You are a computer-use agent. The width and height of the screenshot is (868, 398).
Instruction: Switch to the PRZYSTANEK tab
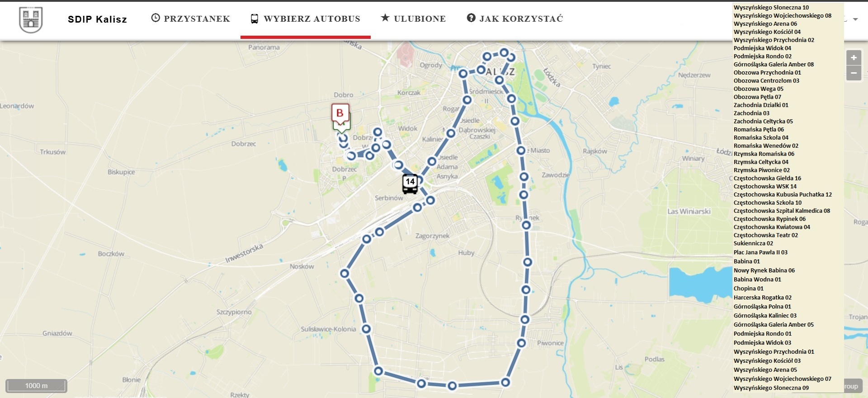pyautogui.click(x=190, y=19)
